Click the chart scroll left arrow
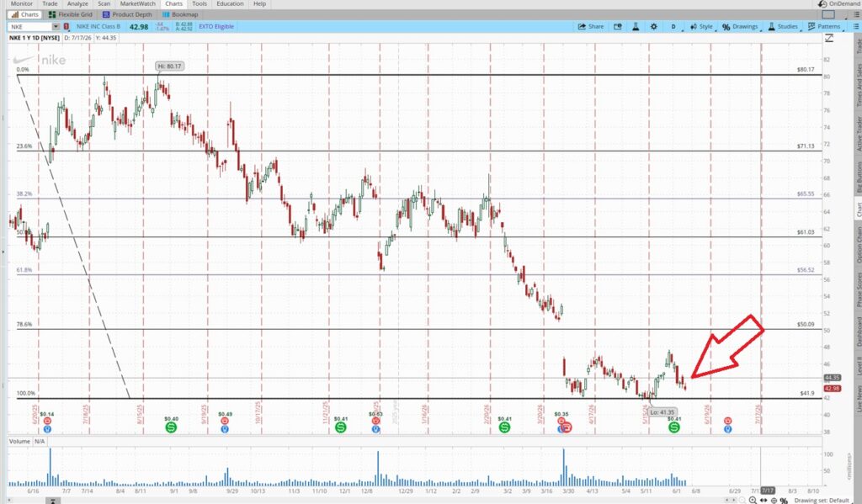 tap(726, 500)
